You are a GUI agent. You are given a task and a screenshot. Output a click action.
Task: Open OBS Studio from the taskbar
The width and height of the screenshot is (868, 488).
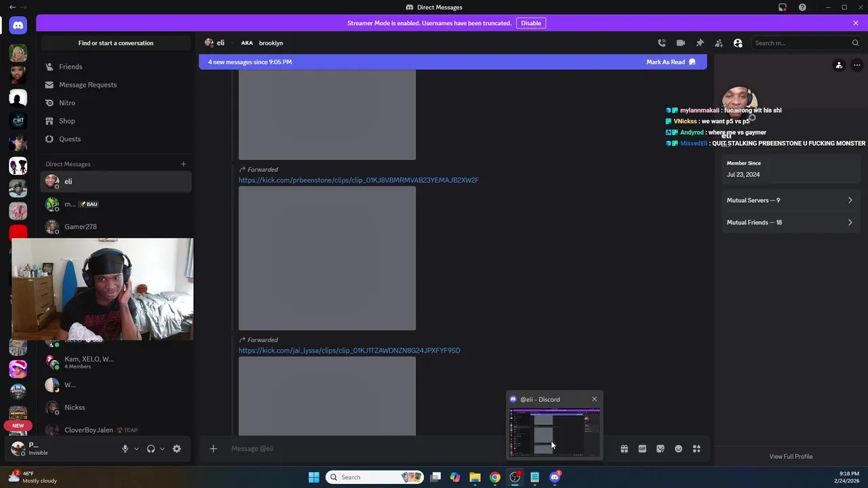point(515,477)
